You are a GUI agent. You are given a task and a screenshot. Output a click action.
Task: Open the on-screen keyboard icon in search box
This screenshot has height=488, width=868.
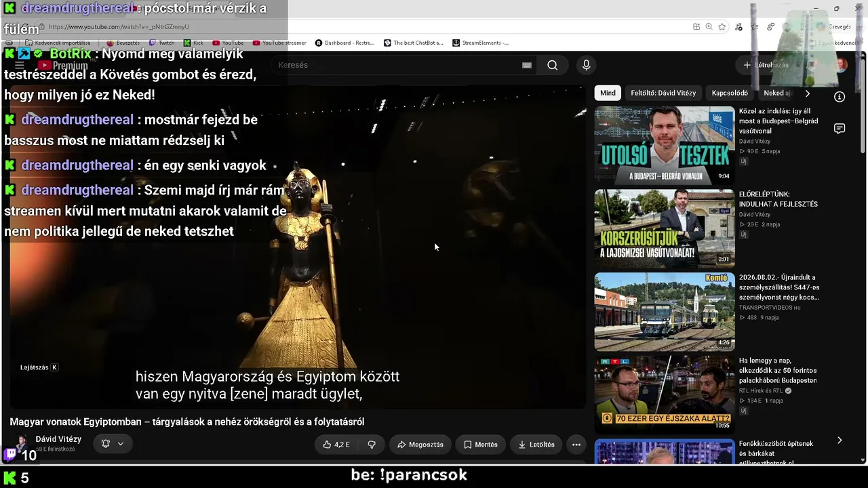[x=527, y=65]
